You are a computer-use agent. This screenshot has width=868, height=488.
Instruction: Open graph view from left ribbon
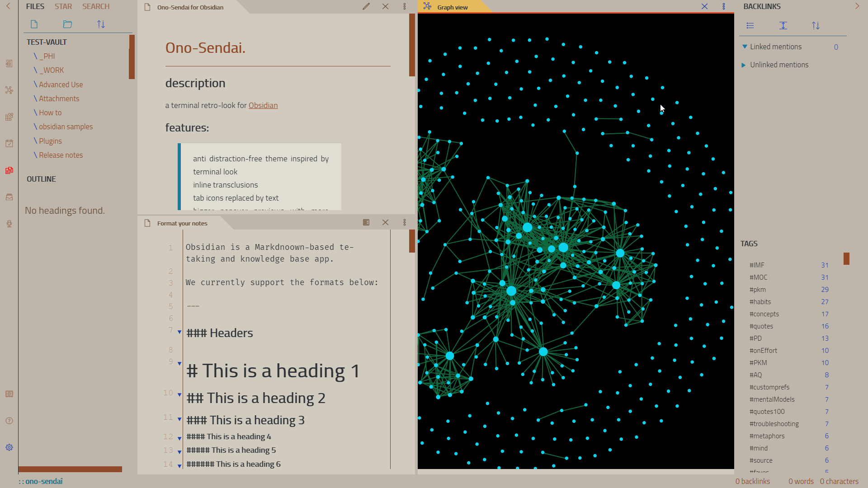(9, 90)
